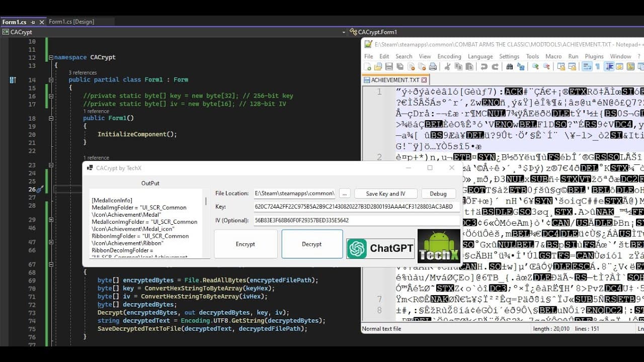
Task: Close the Form1.cs tab in Visual Studio
Action: [41, 22]
